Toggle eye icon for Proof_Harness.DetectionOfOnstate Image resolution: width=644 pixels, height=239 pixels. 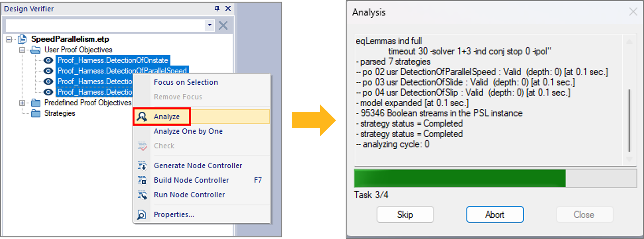48,60
